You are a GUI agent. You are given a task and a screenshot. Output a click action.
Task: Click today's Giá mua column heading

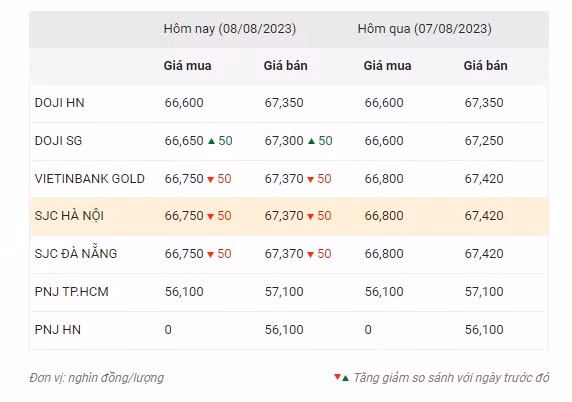tap(187, 66)
